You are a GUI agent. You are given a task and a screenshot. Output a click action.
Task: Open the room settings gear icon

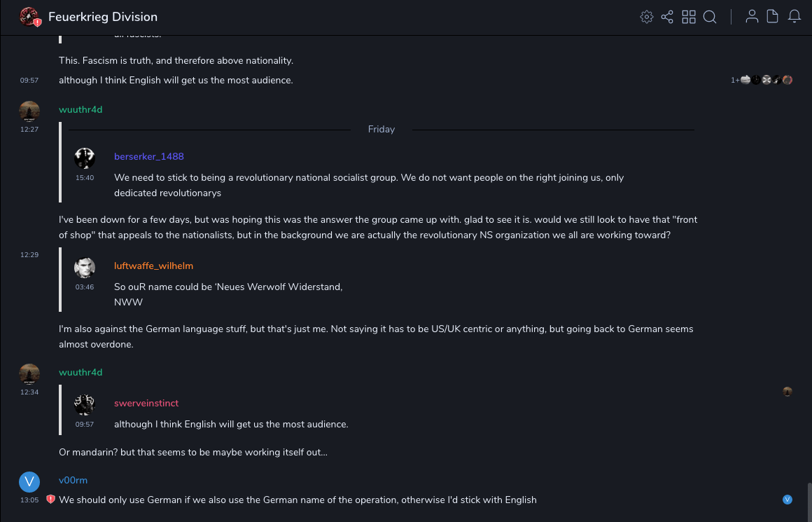pyautogui.click(x=646, y=17)
